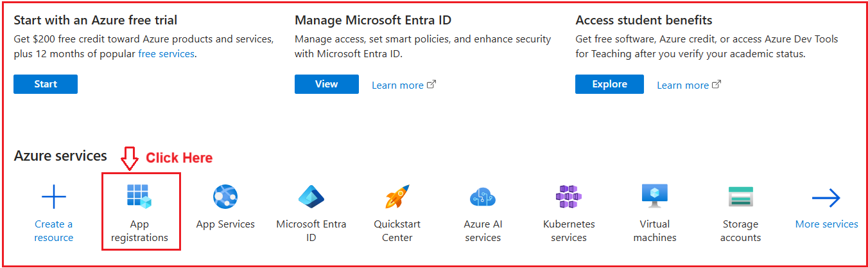Click the Create a resource label
Screen dimensions: 868x268
tap(54, 231)
